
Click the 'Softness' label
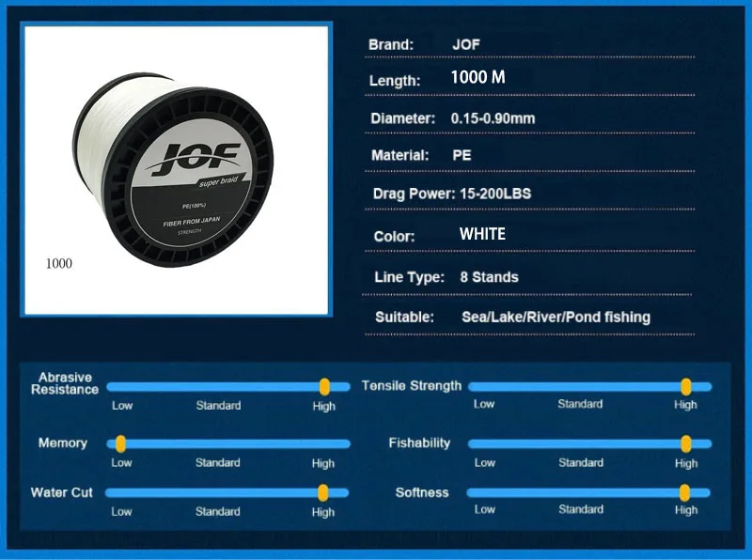click(422, 493)
